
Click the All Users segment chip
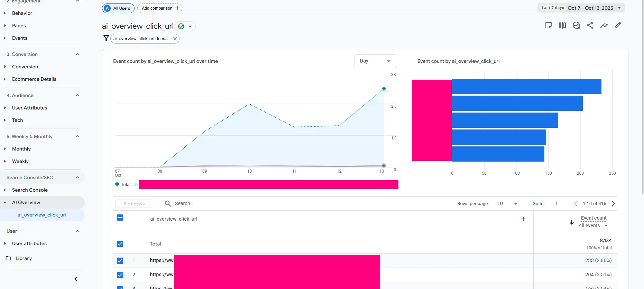118,8
